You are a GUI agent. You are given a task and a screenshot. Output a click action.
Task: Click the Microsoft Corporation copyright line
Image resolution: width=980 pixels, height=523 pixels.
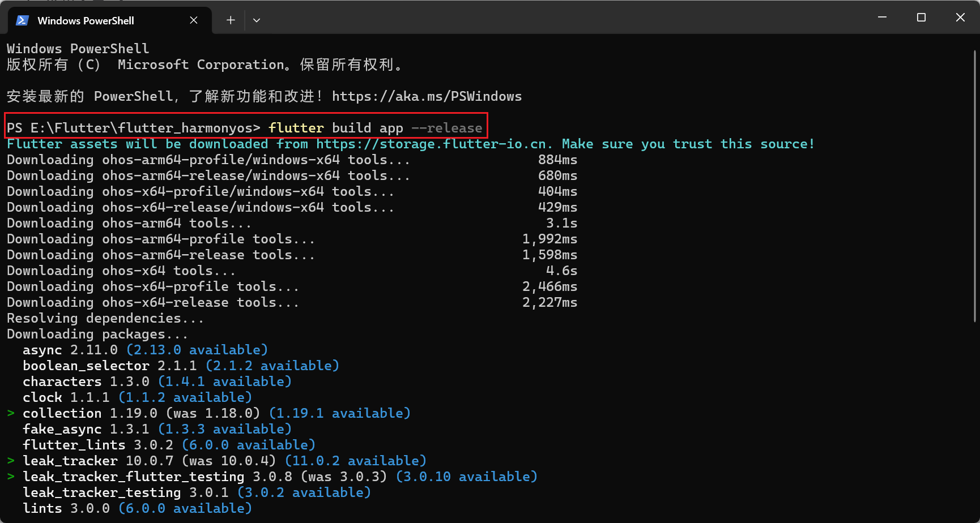click(x=205, y=65)
